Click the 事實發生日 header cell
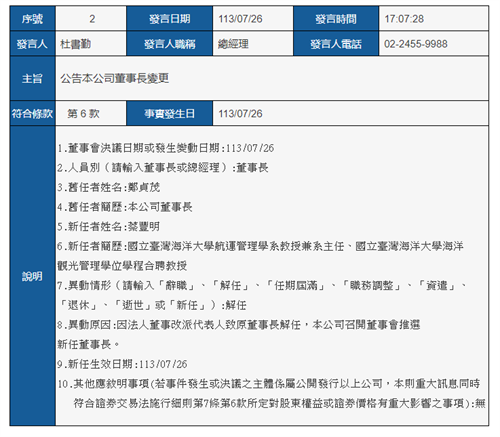Image resolution: width=500 pixels, height=437 pixels. 170,114
